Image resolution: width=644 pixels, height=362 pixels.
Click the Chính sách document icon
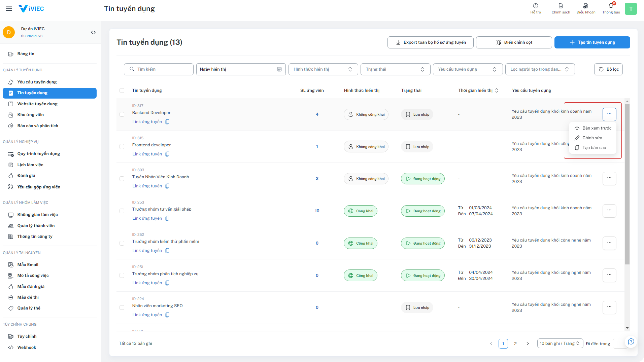(x=561, y=6)
